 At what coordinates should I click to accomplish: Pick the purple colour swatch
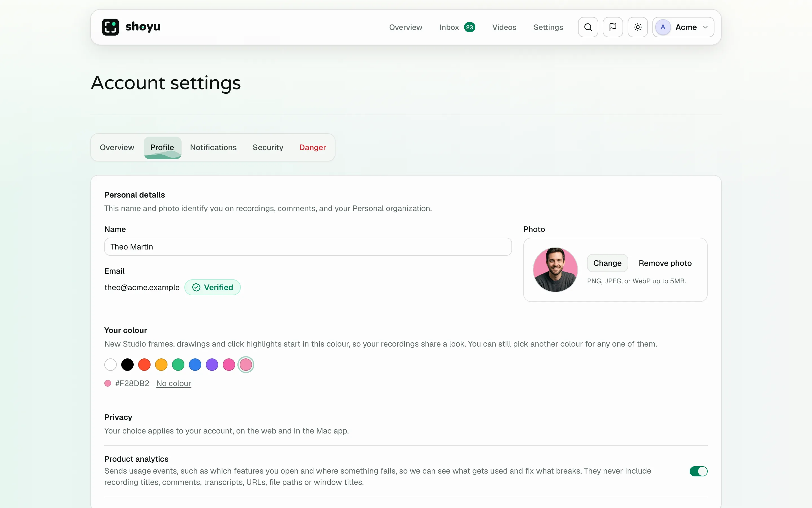(x=212, y=365)
